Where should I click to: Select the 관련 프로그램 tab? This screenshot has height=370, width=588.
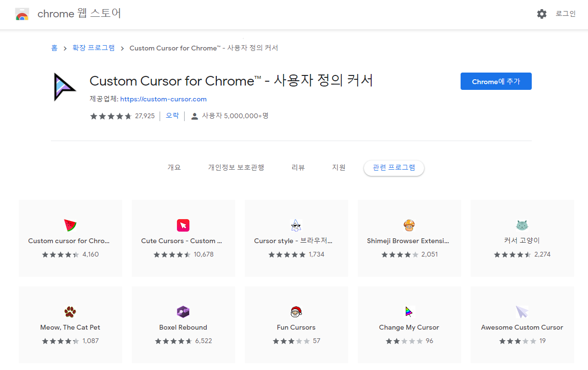tap(394, 168)
